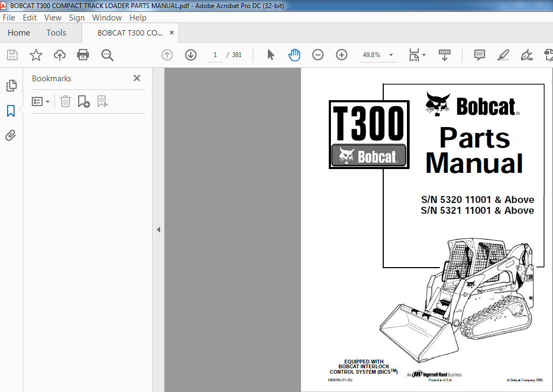Activate the Hand pan tool
The width and height of the screenshot is (553, 392).
294,55
